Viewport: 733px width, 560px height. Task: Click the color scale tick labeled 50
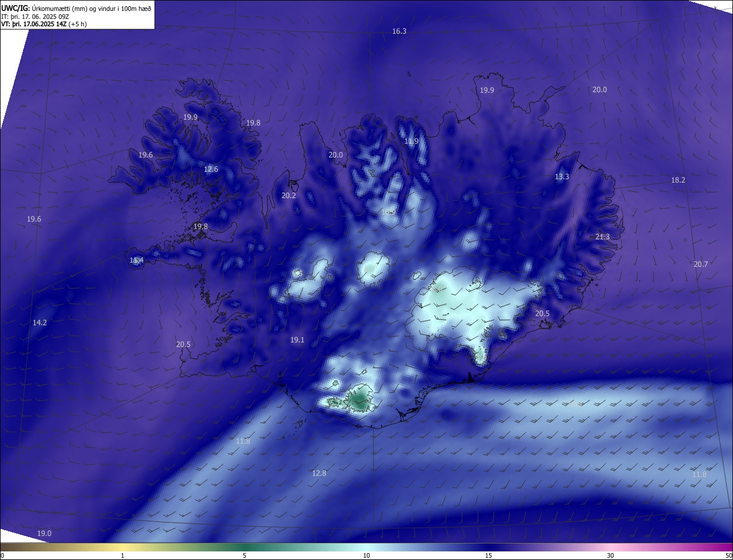tap(728, 555)
